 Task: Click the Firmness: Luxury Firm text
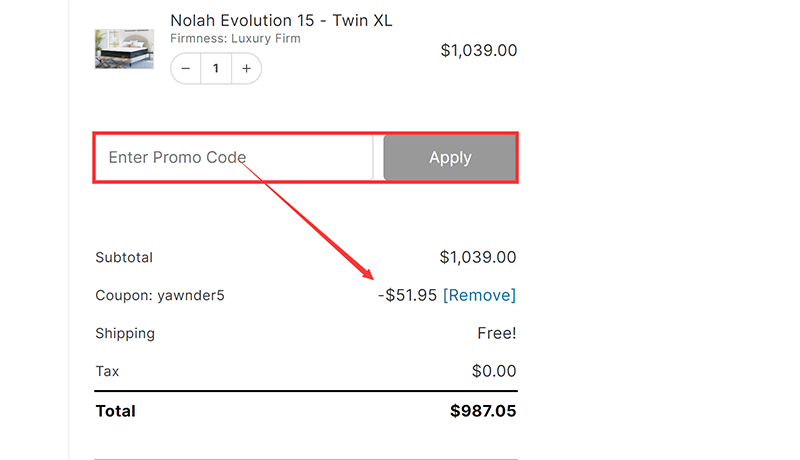tap(235, 39)
